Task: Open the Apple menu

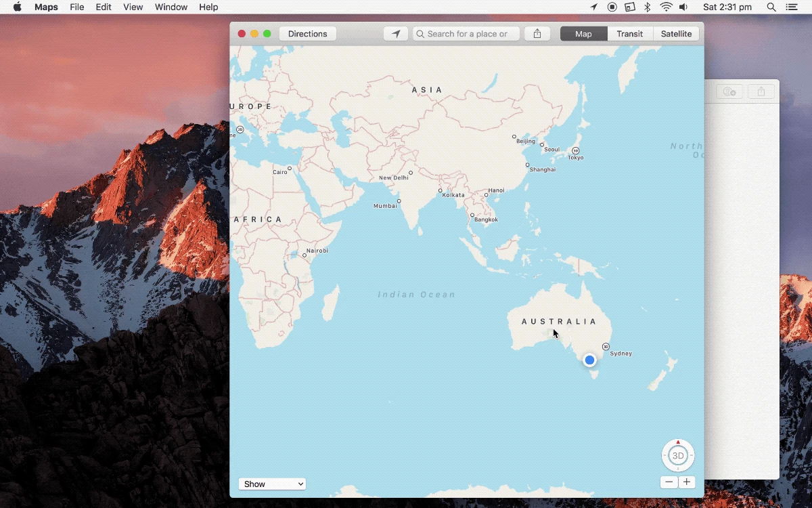Action: [x=18, y=7]
